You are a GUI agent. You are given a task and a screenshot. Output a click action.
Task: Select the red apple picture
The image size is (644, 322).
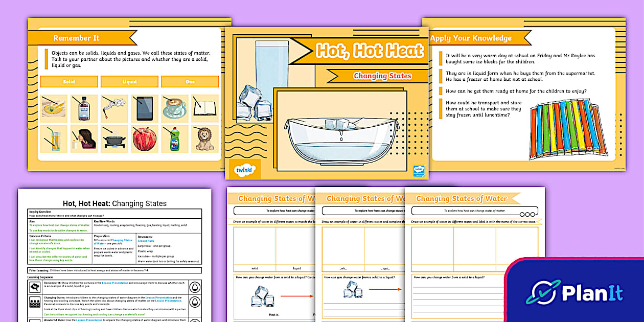(144, 139)
